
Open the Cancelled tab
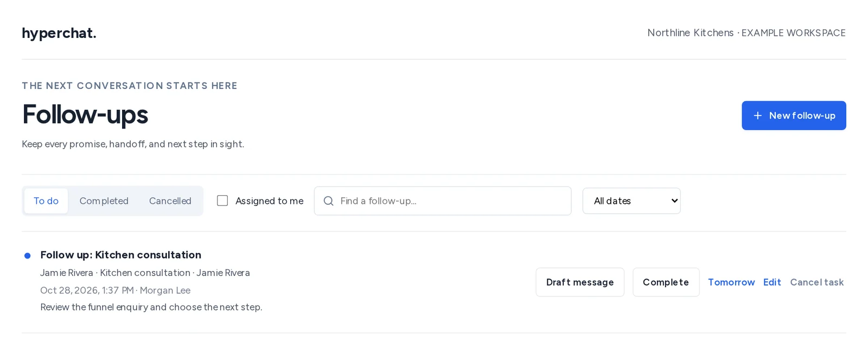[x=170, y=201]
